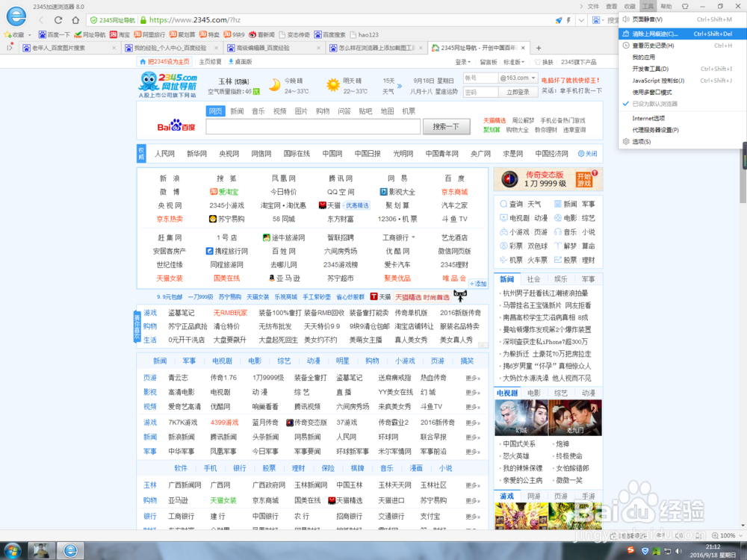Open the sidebar toggle icon left of tabs

pyautogui.click(x=10, y=48)
